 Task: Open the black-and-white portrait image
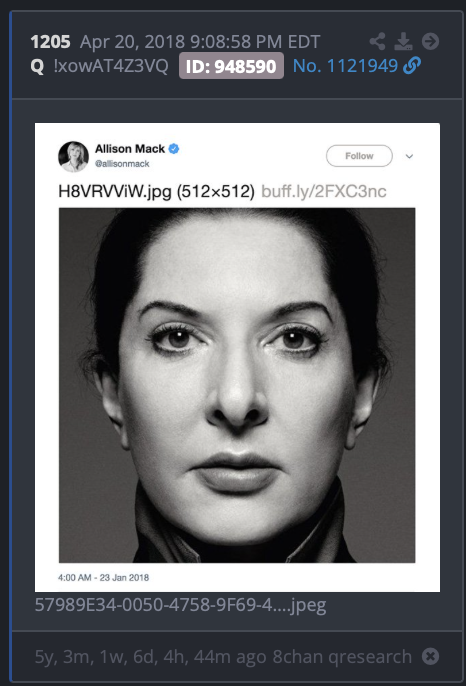point(237,385)
